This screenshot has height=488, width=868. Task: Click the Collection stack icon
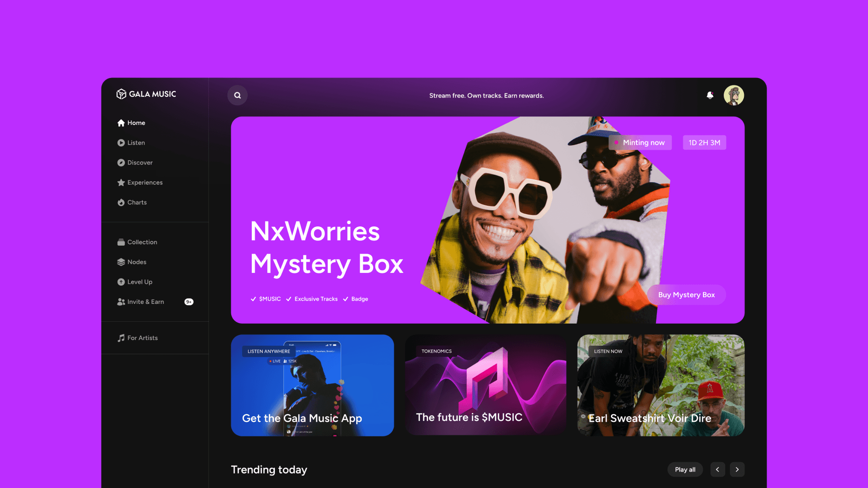(x=121, y=242)
